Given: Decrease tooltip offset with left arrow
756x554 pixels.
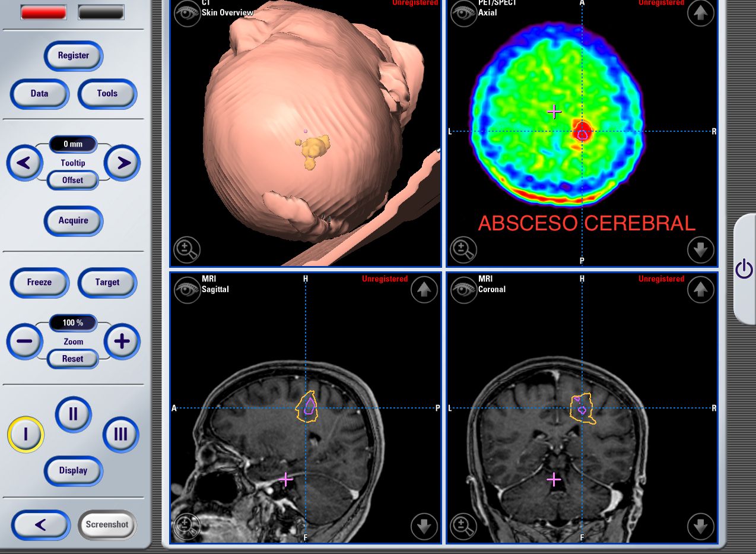Looking at the screenshot, I should point(24,163).
